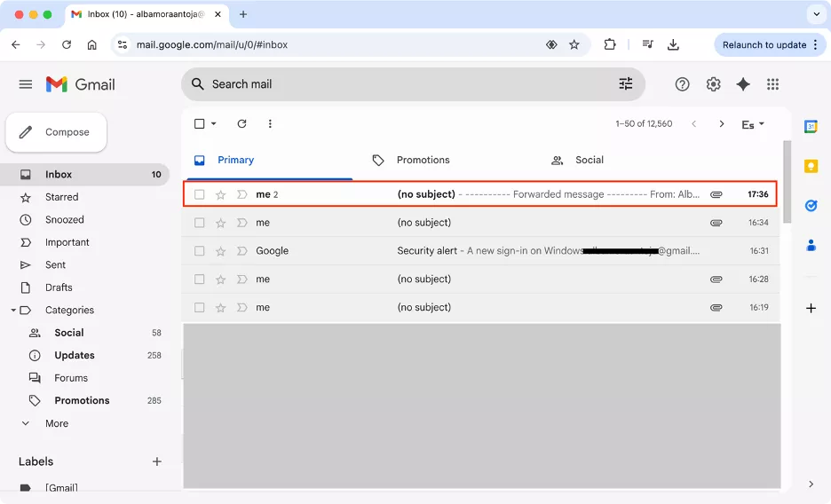Collapse the Categories section
This screenshot has height=504, width=831.
13,311
